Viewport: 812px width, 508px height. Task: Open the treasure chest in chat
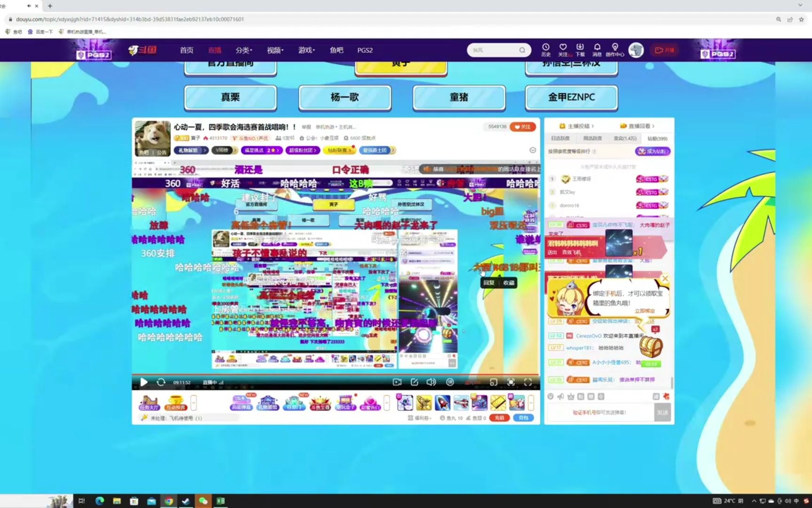point(651,348)
